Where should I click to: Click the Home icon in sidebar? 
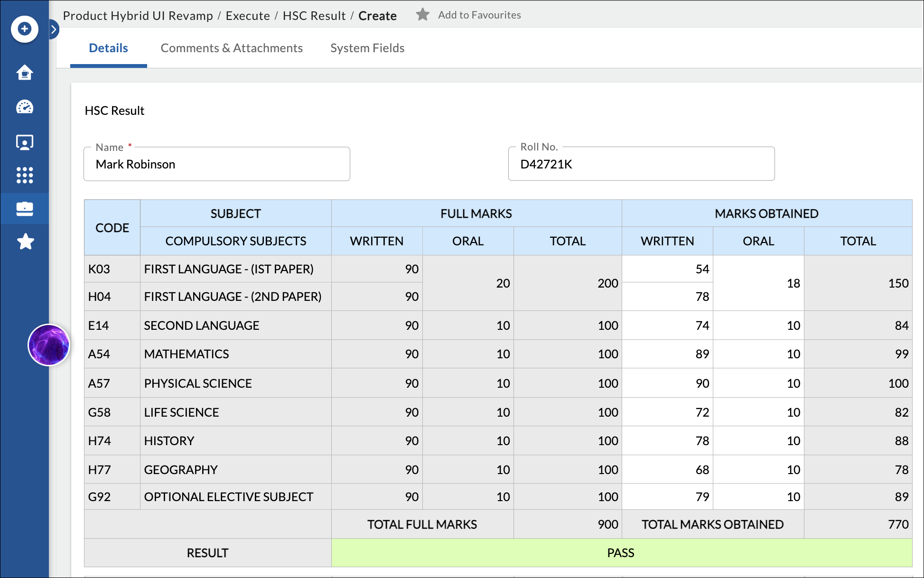(x=24, y=73)
